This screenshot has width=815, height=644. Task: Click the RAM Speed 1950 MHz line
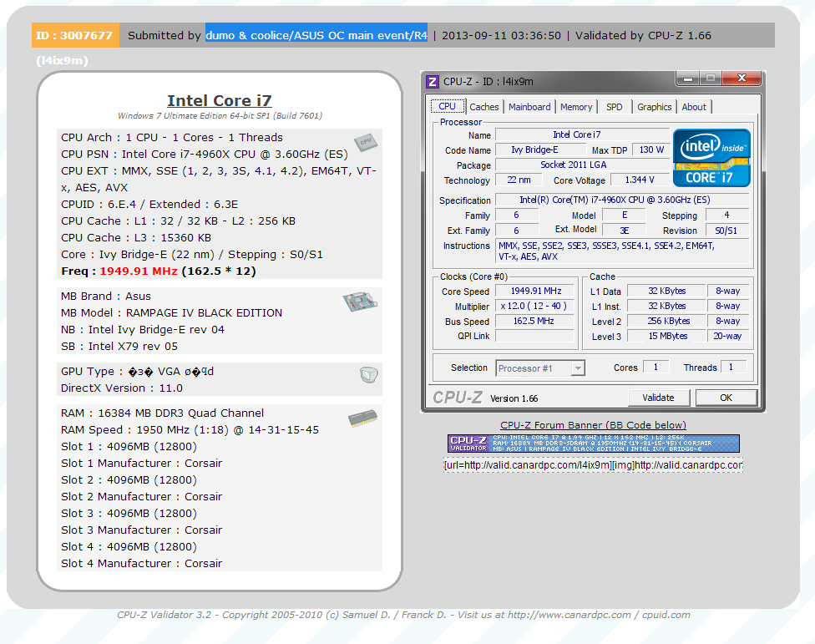point(190,430)
